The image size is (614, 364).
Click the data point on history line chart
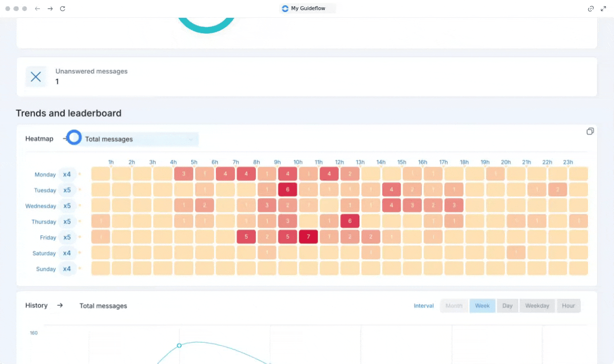[x=179, y=346]
